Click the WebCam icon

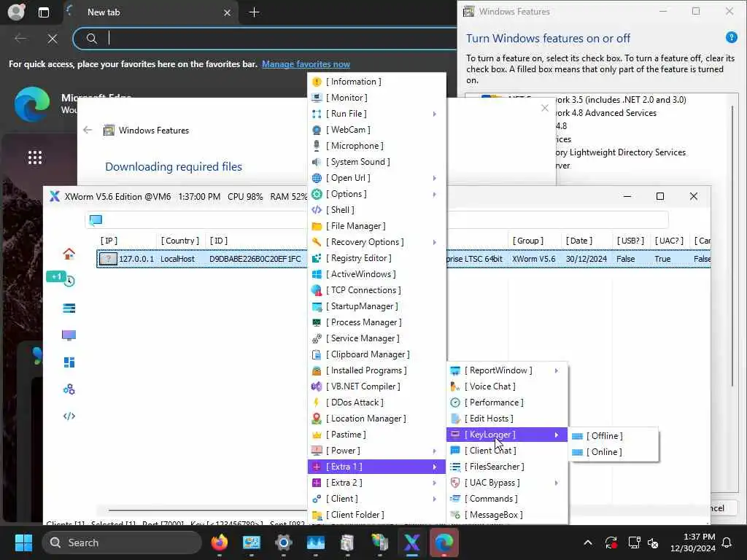click(x=317, y=130)
